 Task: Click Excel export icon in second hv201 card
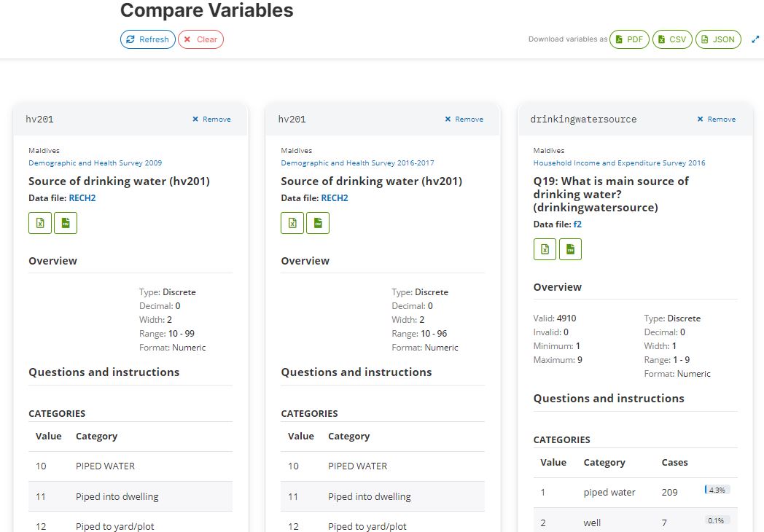click(292, 223)
